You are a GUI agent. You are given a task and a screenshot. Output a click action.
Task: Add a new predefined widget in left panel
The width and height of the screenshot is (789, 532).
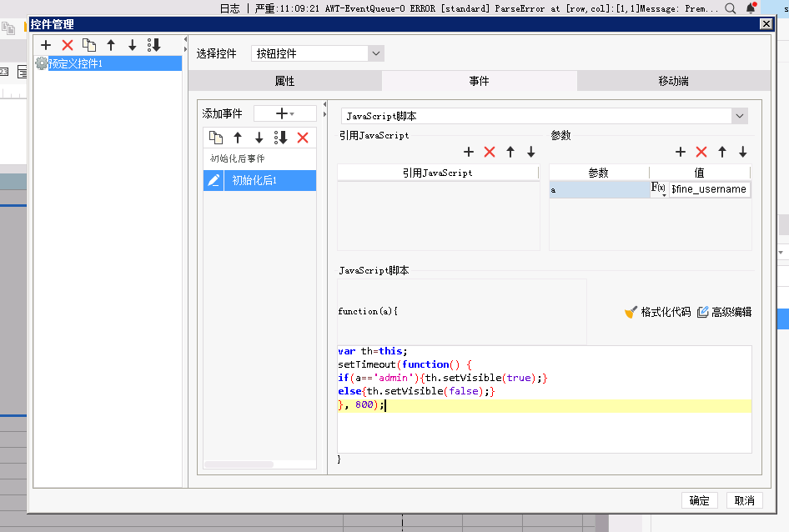[x=46, y=45]
